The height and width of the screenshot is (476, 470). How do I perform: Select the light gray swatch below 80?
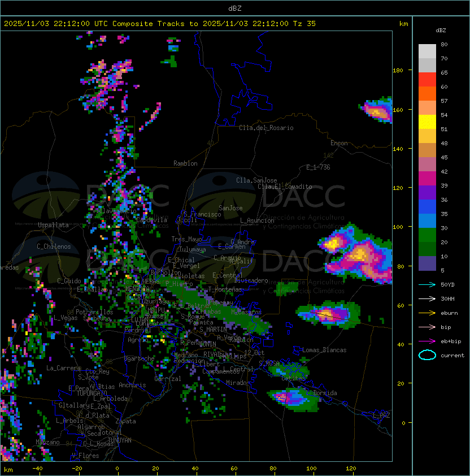(427, 51)
